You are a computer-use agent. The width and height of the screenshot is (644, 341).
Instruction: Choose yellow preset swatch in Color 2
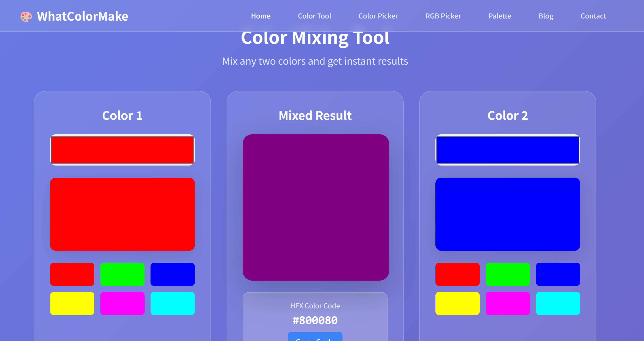457,303
